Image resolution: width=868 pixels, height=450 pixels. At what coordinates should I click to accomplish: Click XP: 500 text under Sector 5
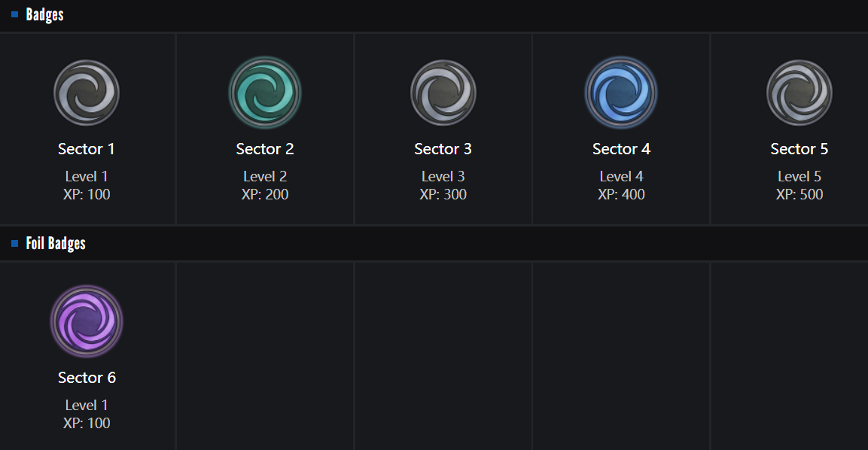(x=799, y=195)
